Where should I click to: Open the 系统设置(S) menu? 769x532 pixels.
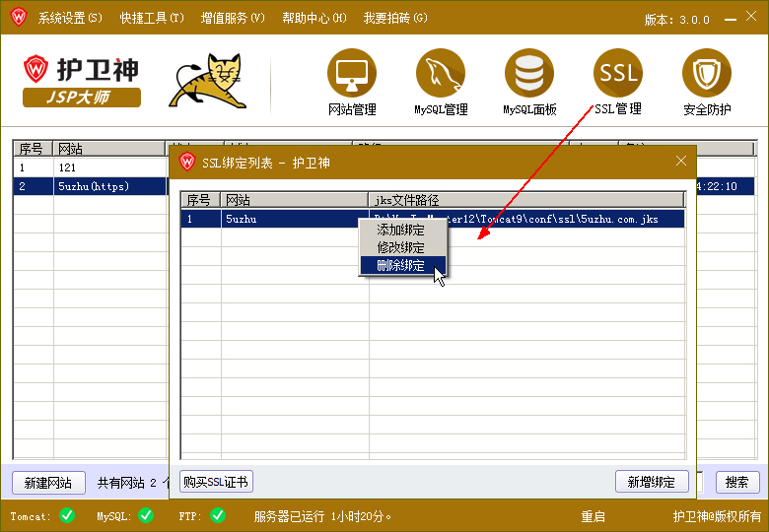[70, 18]
